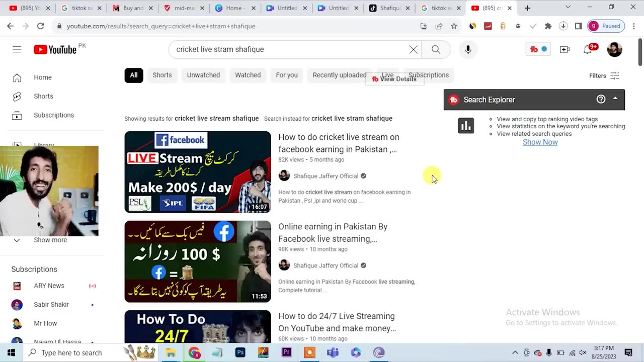This screenshot has width=644, height=362.
Task: Click the Create video camera icon
Action: [565, 49]
